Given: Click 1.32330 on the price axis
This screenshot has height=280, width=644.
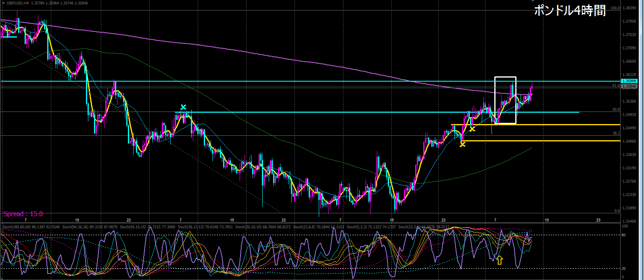Looking at the screenshot, I should coord(630,195).
